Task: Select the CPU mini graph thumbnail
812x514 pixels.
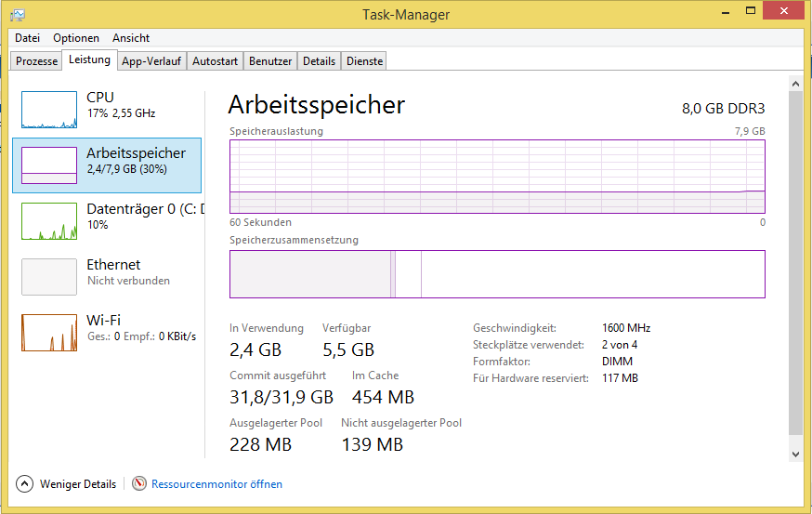Action: 49,109
